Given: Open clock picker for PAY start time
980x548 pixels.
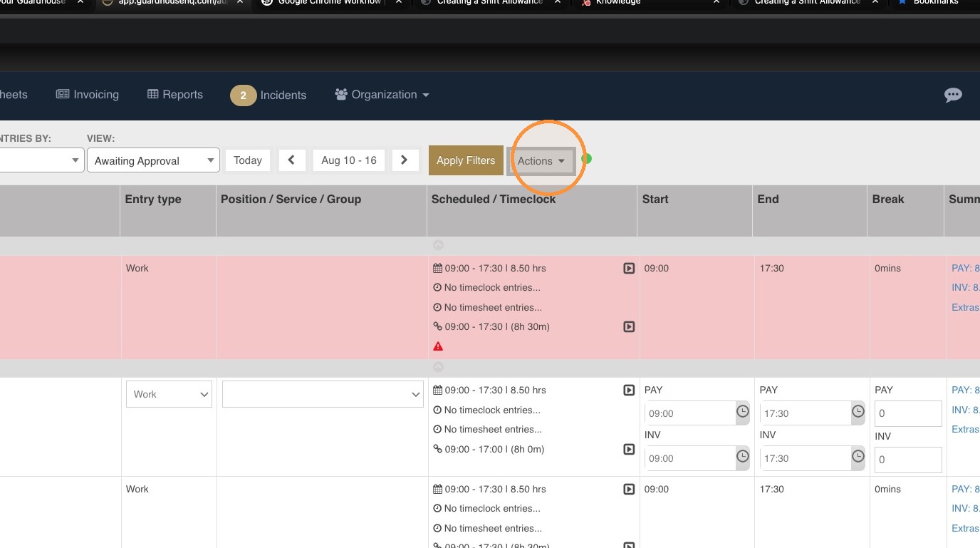Looking at the screenshot, I should tap(743, 412).
